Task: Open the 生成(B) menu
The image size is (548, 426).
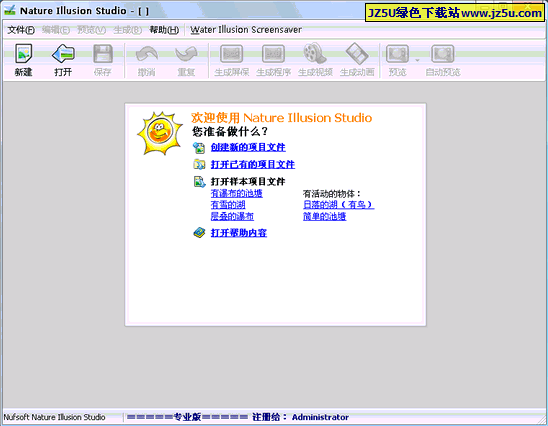Action: tap(128, 30)
